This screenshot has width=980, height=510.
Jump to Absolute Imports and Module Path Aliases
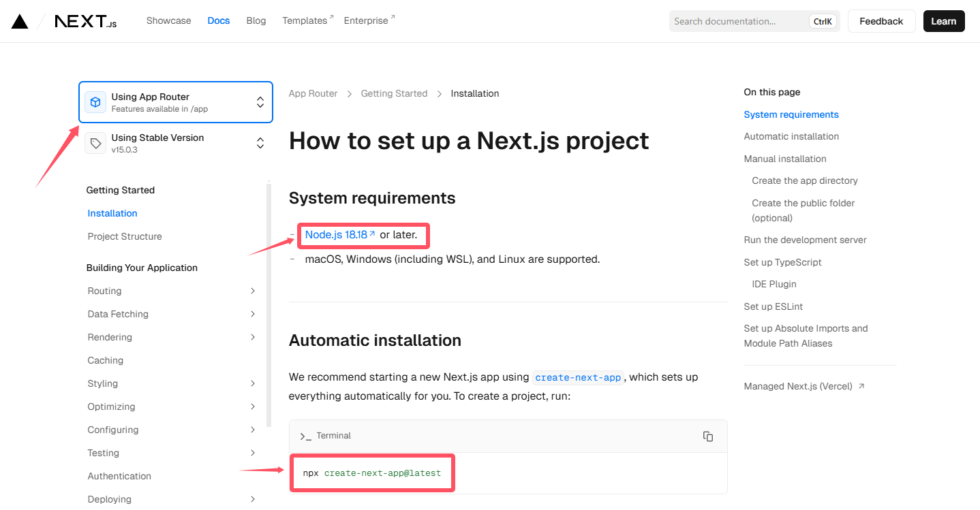[x=806, y=336]
